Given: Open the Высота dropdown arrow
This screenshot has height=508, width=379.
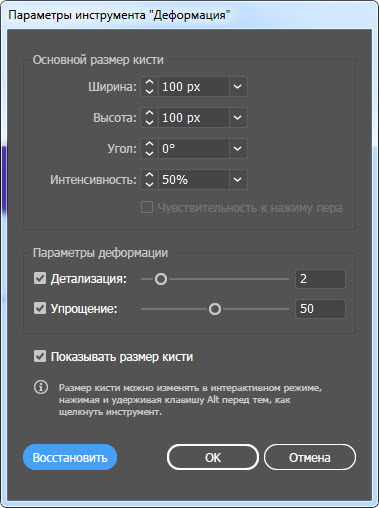Looking at the screenshot, I should (238, 117).
